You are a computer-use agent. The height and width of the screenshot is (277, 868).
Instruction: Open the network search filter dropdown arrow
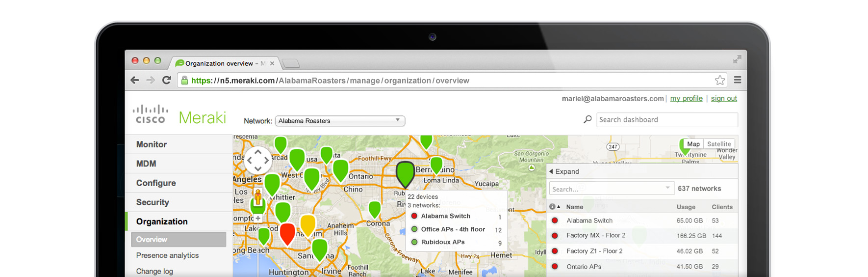(x=667, y=188)
